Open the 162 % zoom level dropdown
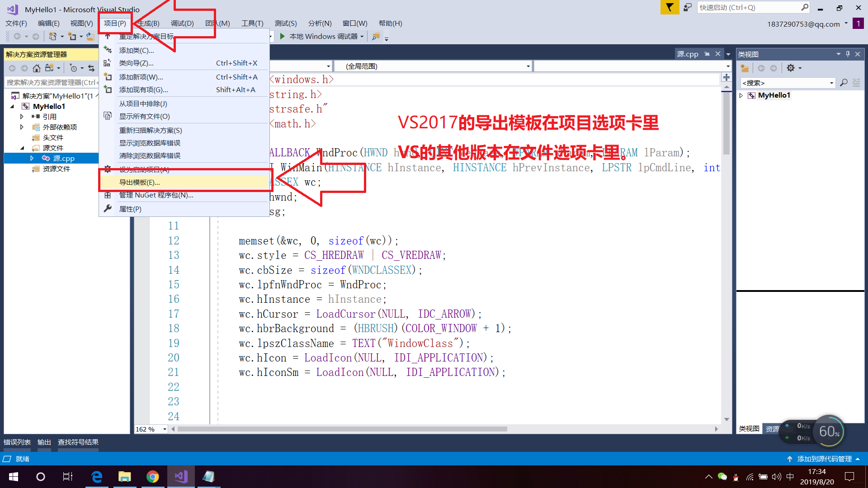This screenshot has width=868, height=488. pos(165,429)
